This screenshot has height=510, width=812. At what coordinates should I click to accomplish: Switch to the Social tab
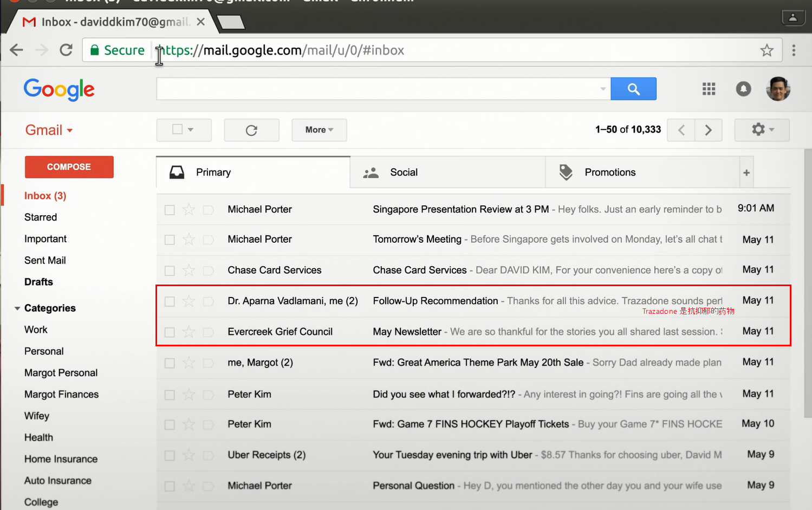pyautogui.click(x=404, y=172)
